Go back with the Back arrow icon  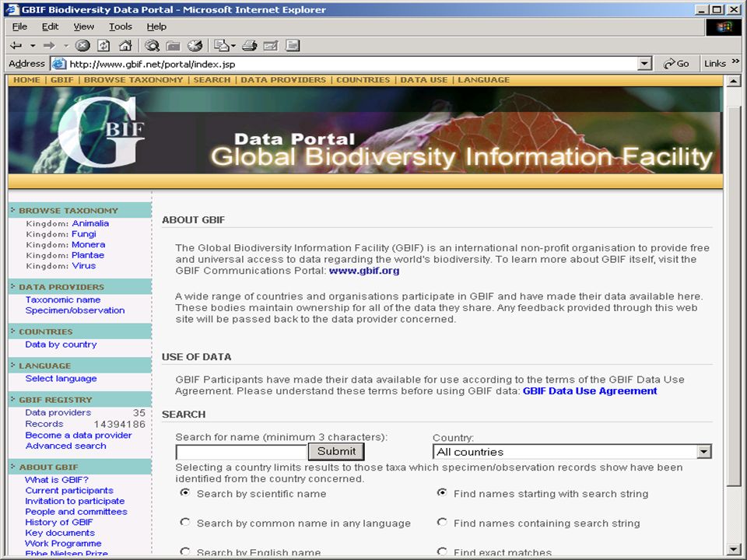coord(16,46)
